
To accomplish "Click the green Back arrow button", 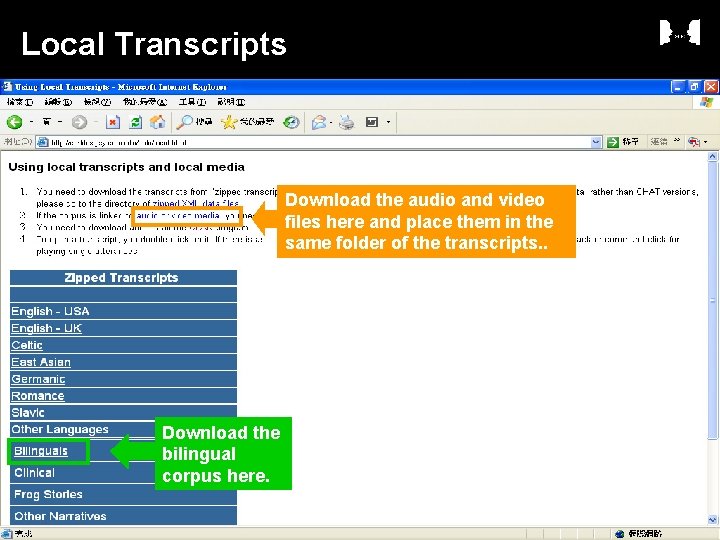I will click(x=15, y=122).
